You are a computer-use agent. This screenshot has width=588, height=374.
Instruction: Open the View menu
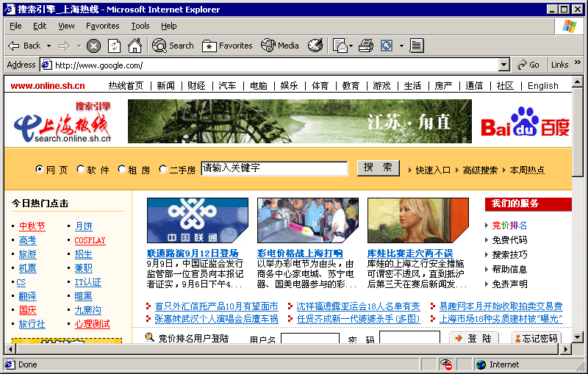tap(66, 26)
